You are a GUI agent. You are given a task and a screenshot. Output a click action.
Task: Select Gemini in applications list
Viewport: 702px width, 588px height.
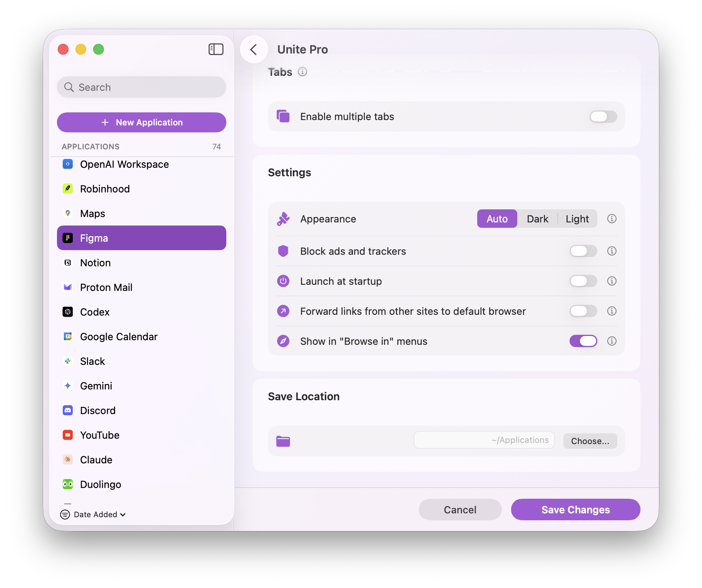tap(142, 386)
